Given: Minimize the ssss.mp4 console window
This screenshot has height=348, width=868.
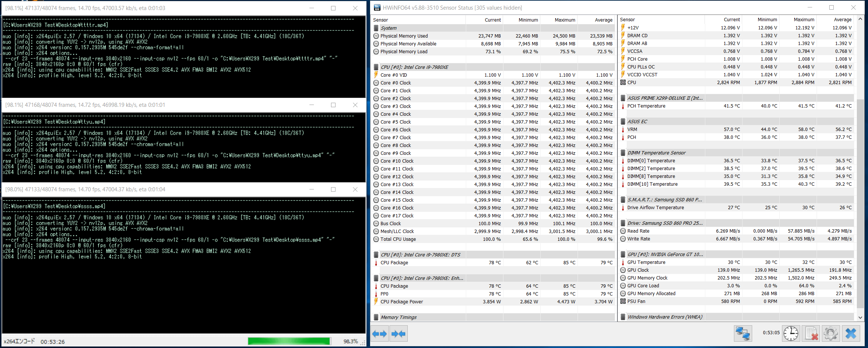Looking at the screenshot, I should 312,189.
